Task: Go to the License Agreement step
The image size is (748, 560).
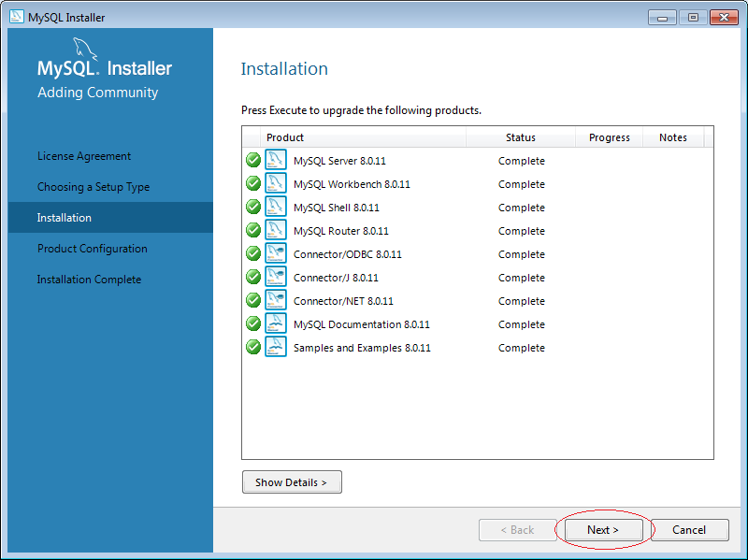Action: point(84,156)
